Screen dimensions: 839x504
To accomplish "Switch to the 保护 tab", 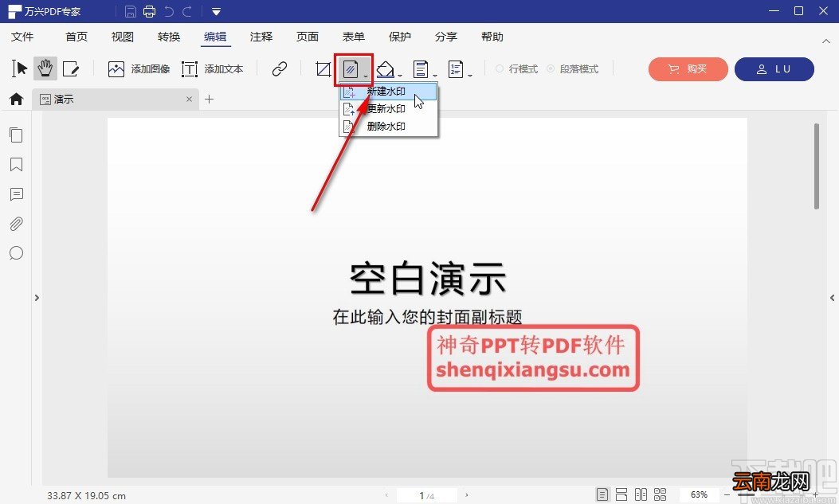I will 400,37.
